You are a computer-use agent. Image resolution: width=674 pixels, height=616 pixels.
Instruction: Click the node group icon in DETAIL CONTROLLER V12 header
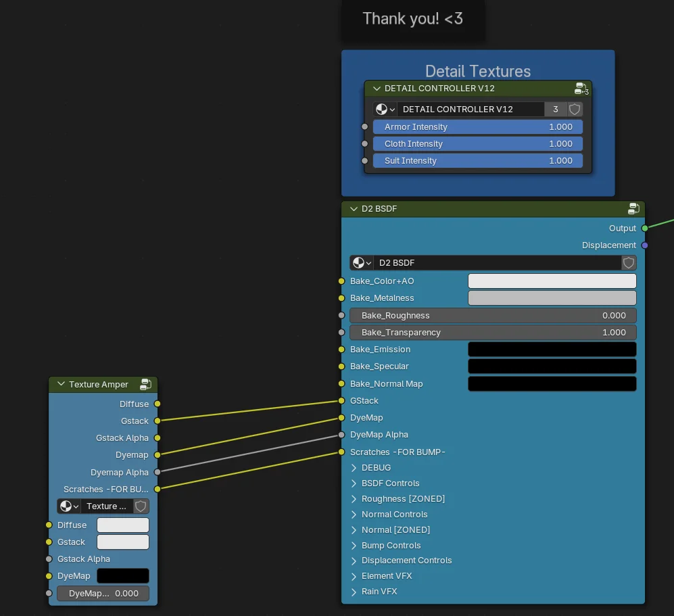[579, 89]
